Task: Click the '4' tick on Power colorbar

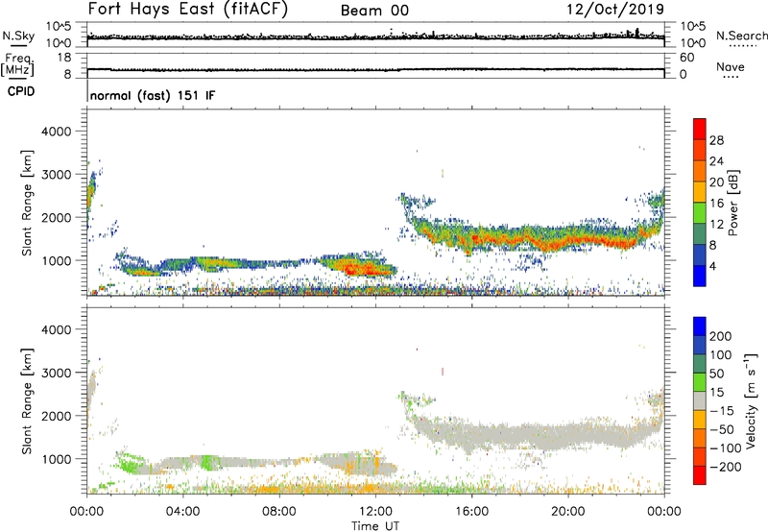Action: (713, 265)
